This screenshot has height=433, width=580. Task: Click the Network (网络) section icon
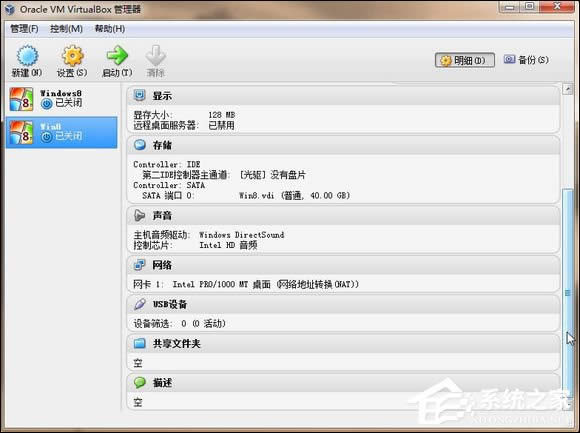139,265
